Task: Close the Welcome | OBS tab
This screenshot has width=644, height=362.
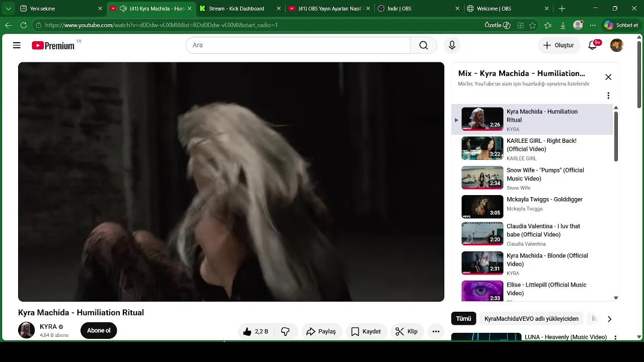Action: pos(547,9)
